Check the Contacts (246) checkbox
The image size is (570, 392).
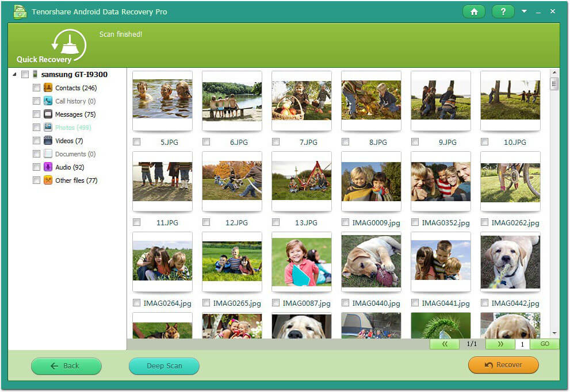point(36,87)
